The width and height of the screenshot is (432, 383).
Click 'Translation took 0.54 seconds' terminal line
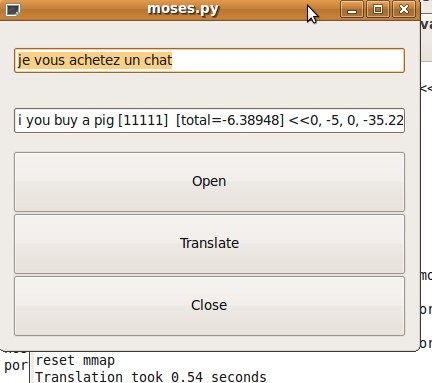pos(151,377)
